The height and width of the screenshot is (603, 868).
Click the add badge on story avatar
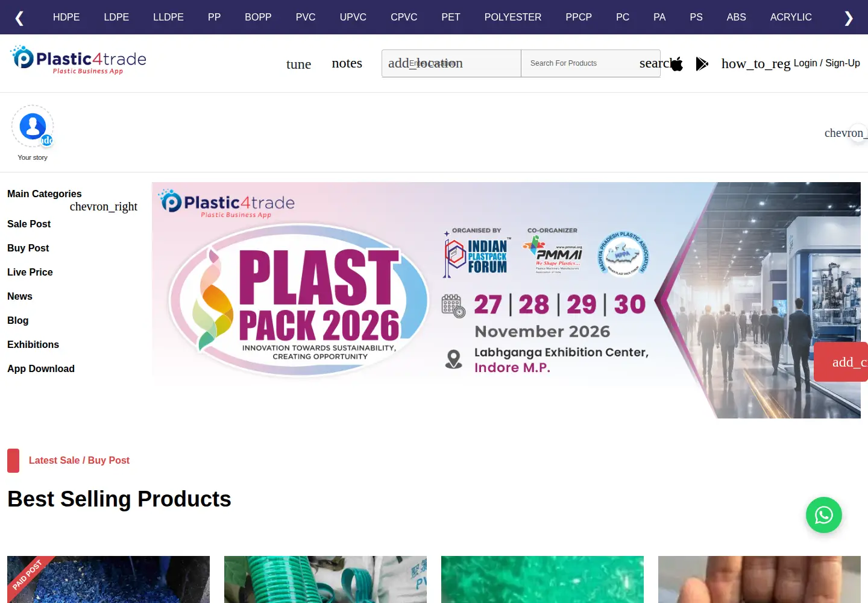(x=47, y=140)
